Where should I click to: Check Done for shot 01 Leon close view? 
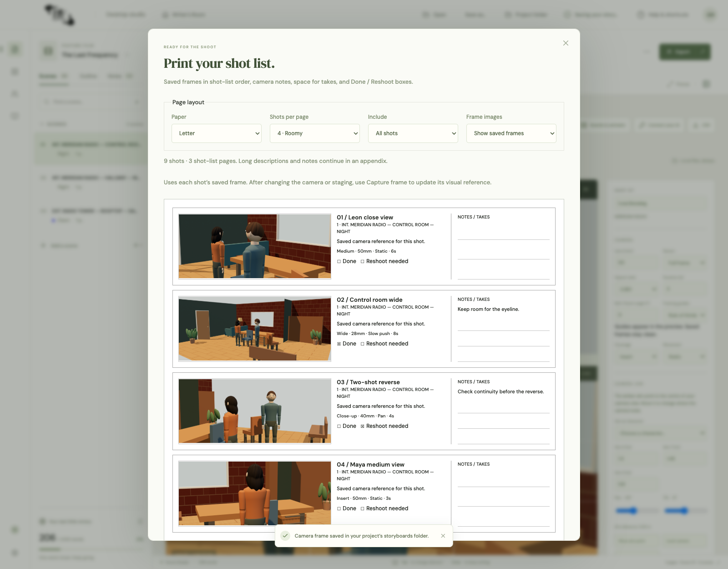(x=339, y=261)
